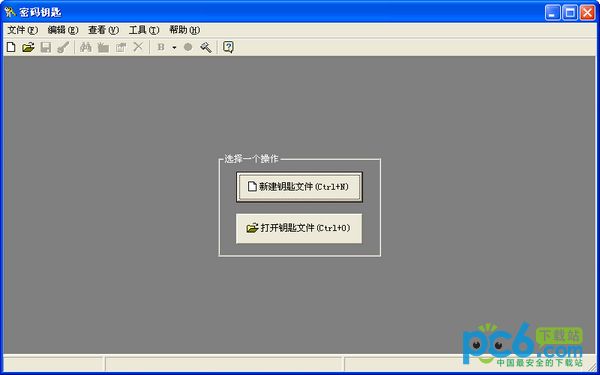
Task: Open the 工具(T) menu
Action: pos(144,30)
